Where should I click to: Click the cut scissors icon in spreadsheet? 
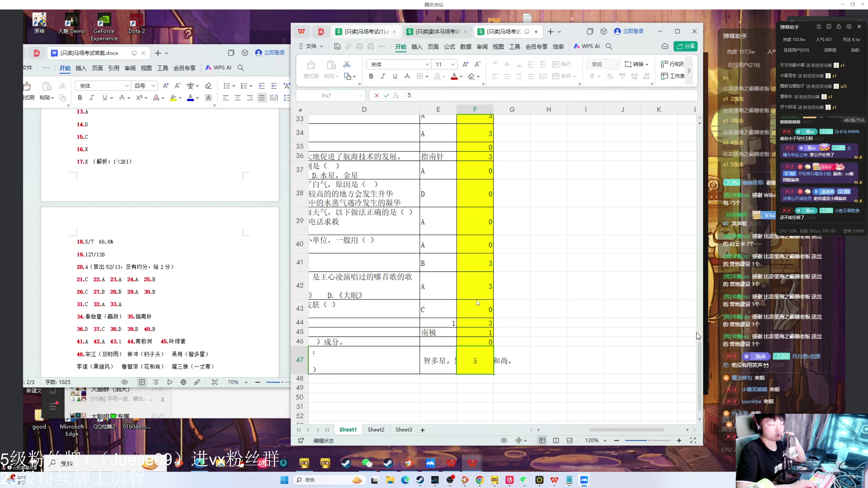point(347,64)
